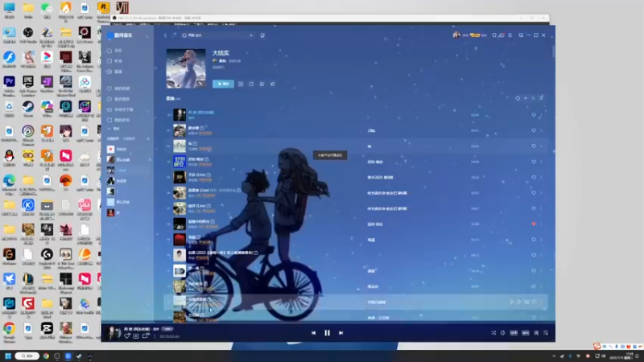Open player bar three-dot more menu

point(155,336)
